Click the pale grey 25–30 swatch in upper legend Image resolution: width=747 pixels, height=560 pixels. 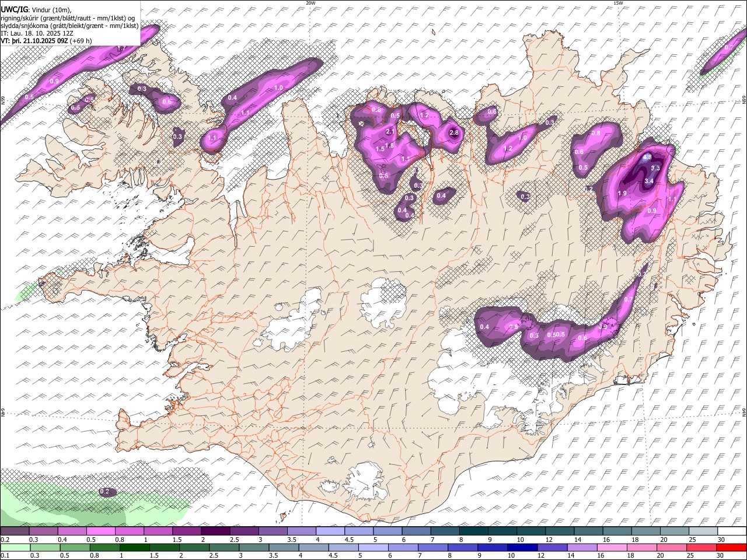click(x=703, y=531)
